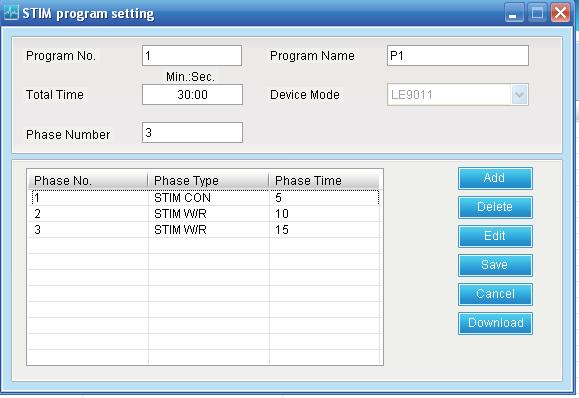This screenshot has height=398, width=579.
Task: Click the Phase Number input field
Action: (192, 133)
